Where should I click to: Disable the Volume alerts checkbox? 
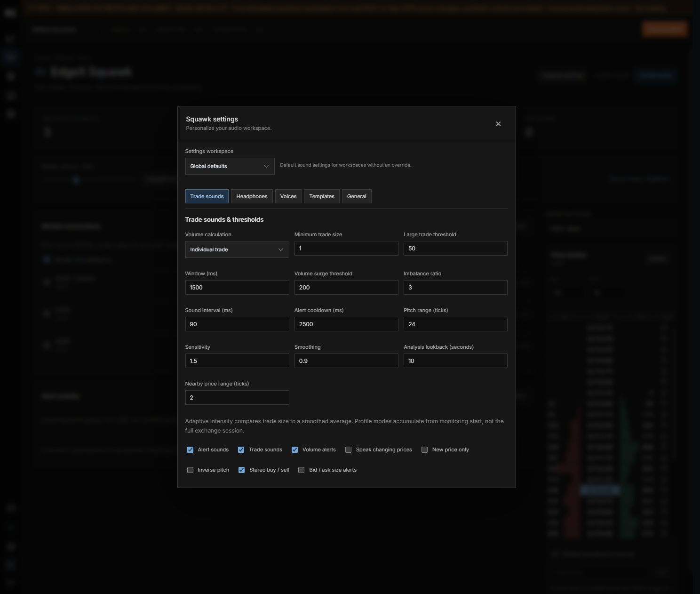294,450
